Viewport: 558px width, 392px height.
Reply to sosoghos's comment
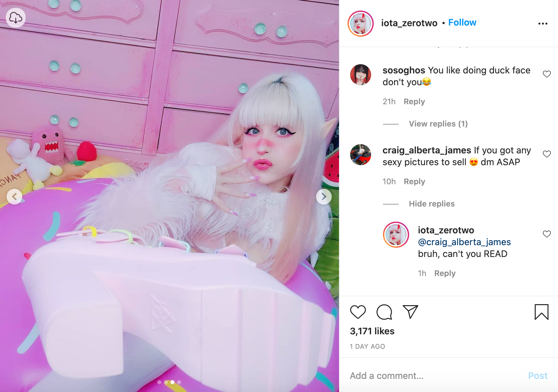[414, 102]
